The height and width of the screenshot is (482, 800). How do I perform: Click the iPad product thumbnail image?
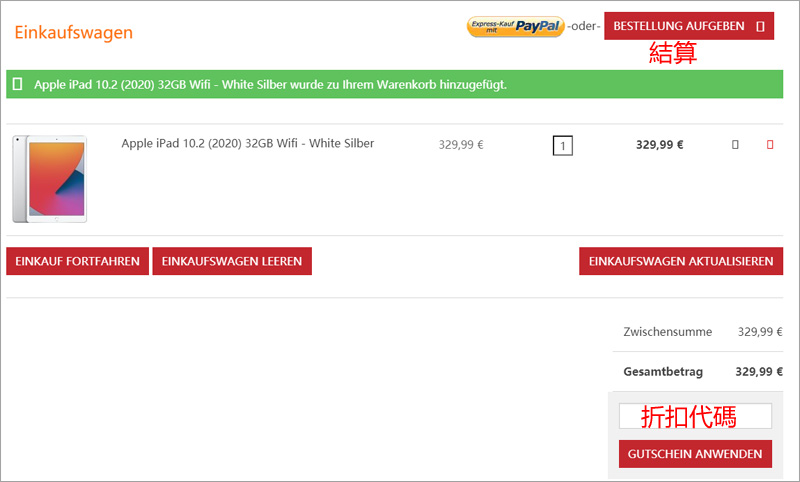pyautogui.click(x=50, y=179)
